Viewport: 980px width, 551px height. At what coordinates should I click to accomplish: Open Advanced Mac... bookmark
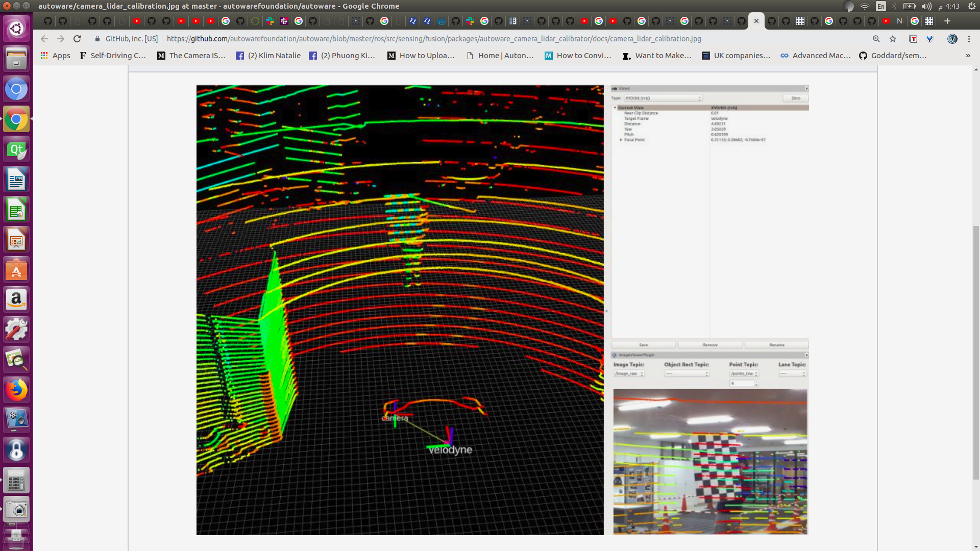(x=816, y=56)
